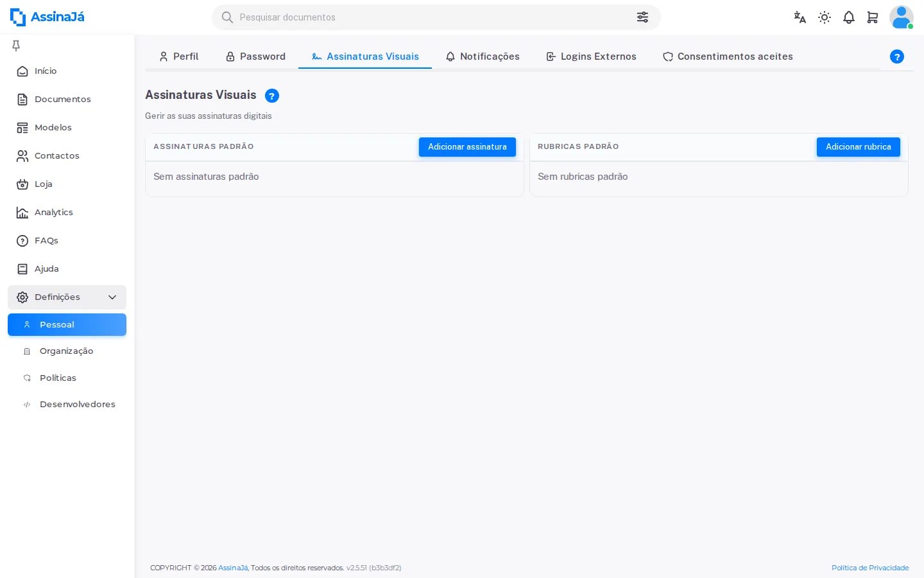Open FAQs in the sidebar
Viewport: 924px width, 578px height.
(x=67, y=241)
